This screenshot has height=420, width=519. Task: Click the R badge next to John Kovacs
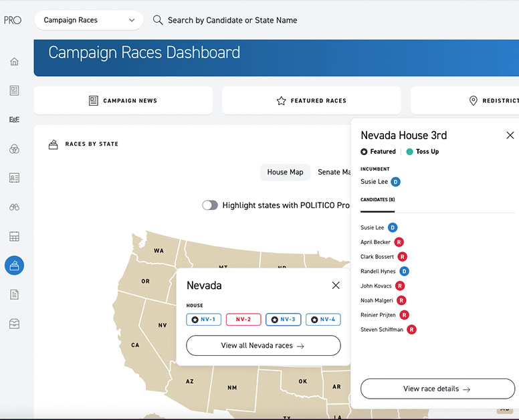click(x=400, y=286)
